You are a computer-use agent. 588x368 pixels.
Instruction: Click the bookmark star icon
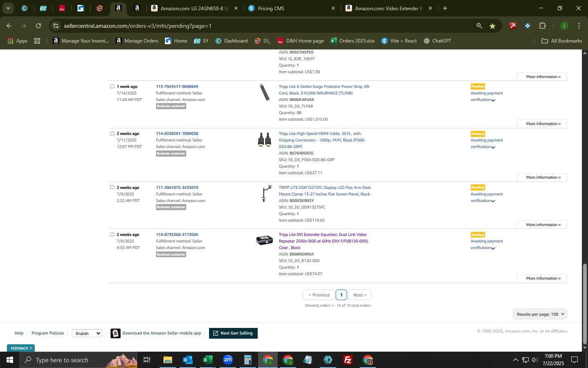click(x=492, y=26)
